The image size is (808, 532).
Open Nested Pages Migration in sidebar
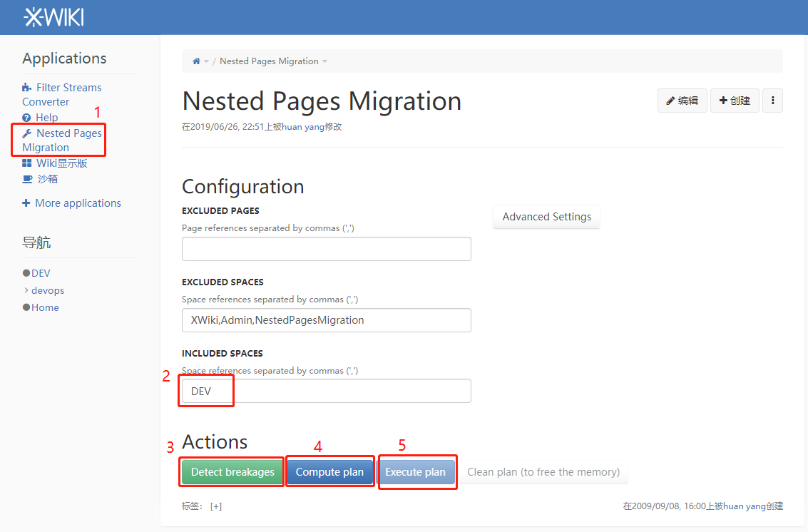tap(62, 140)
